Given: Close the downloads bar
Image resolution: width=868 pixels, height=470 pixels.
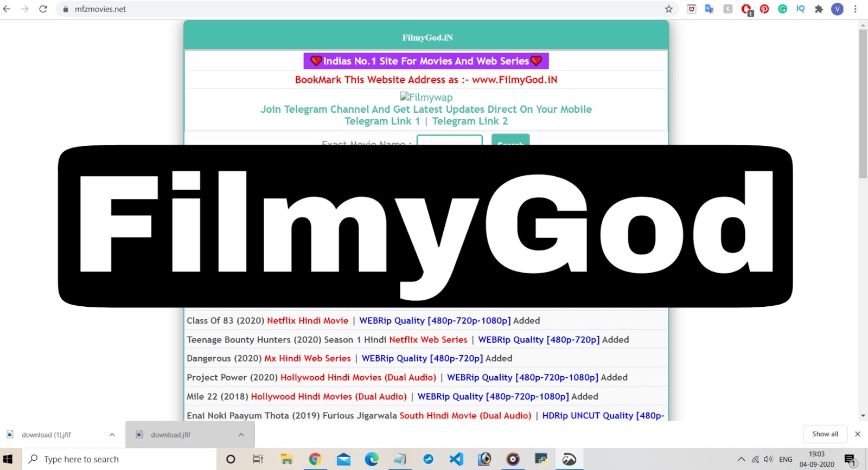Looking at the screenshot, I should pos(858,434).
